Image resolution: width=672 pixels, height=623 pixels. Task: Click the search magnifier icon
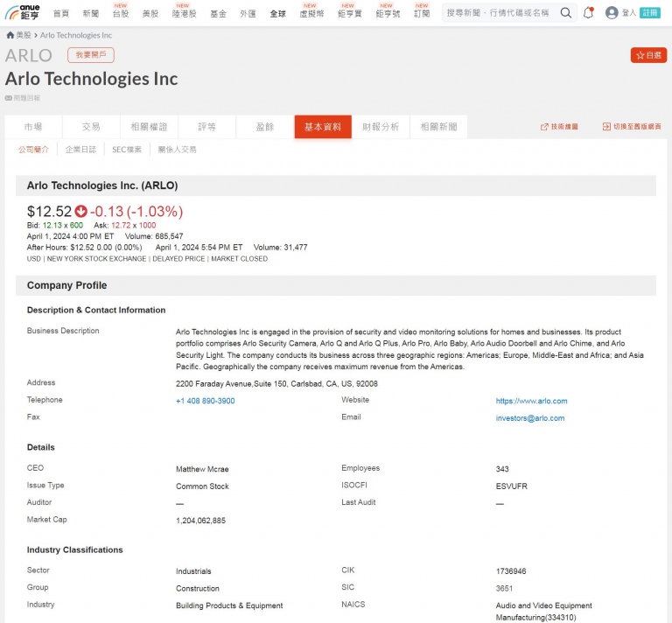tap(566, 13)
